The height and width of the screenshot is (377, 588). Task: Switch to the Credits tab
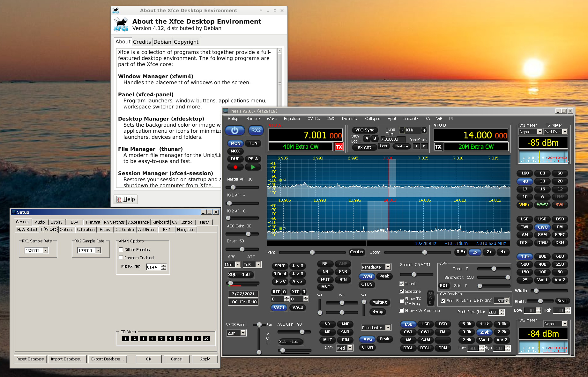coord(142,42)
